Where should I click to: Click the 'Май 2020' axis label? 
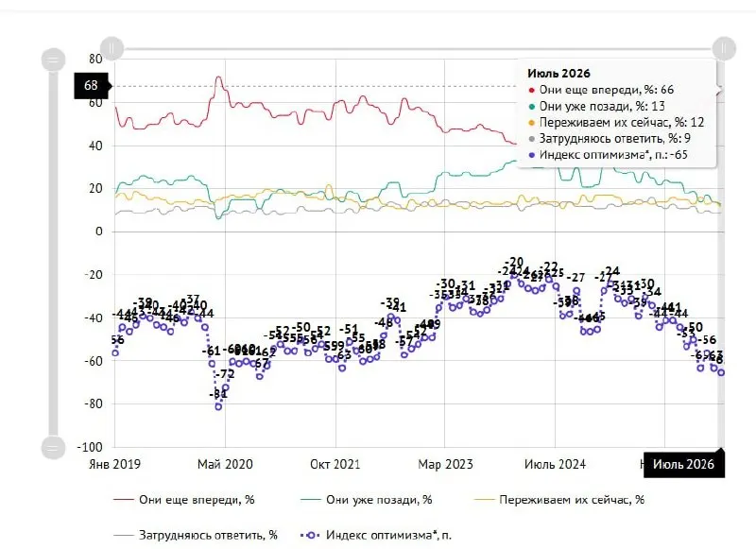click(x=225, y=464)
